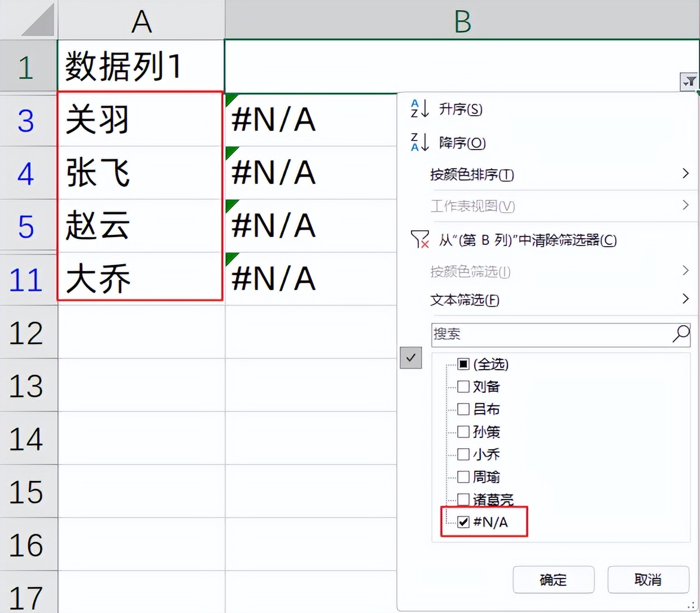Viewport: 700px width, 613px height.
Task: Click cell containing 赵云
Action: [x=141, y=226]
